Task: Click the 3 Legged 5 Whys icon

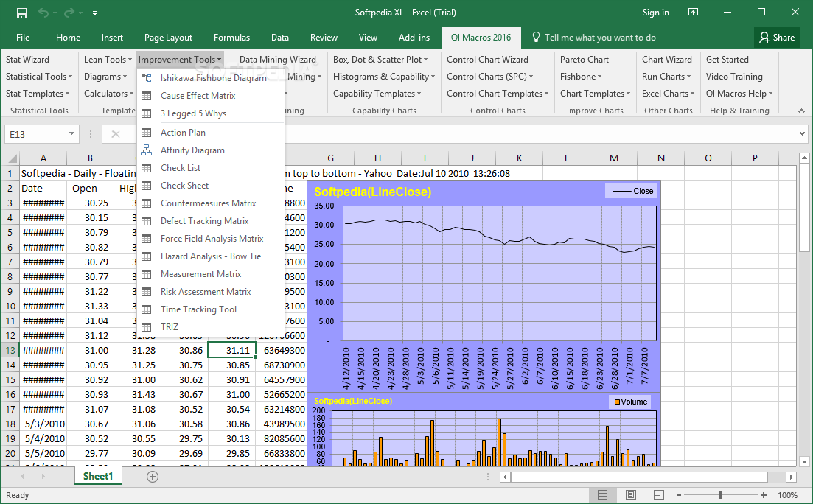Action: point(147,113)
